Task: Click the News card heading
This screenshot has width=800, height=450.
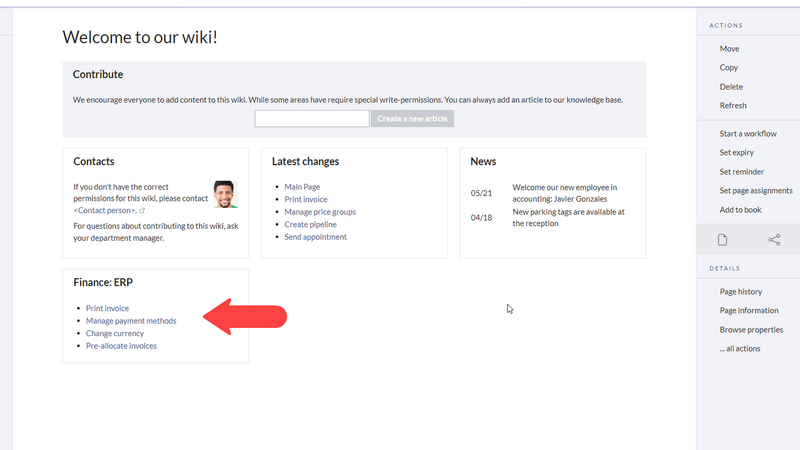Action: 483,162
